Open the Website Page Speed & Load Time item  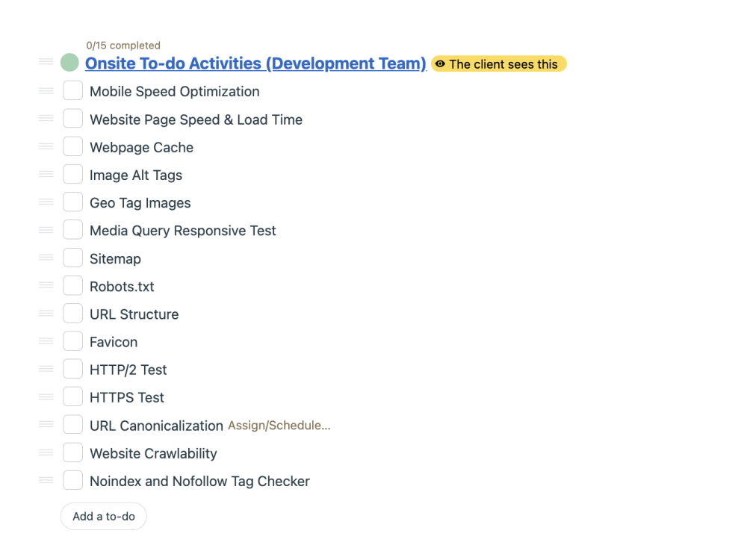click(x=196, y=119)
